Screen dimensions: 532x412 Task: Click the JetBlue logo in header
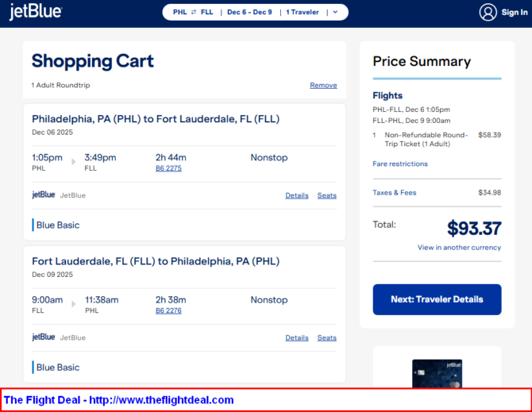36,12
